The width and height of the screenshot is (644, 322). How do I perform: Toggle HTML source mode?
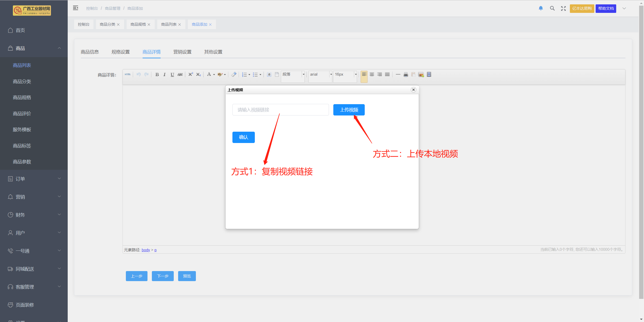click(128, 75)
